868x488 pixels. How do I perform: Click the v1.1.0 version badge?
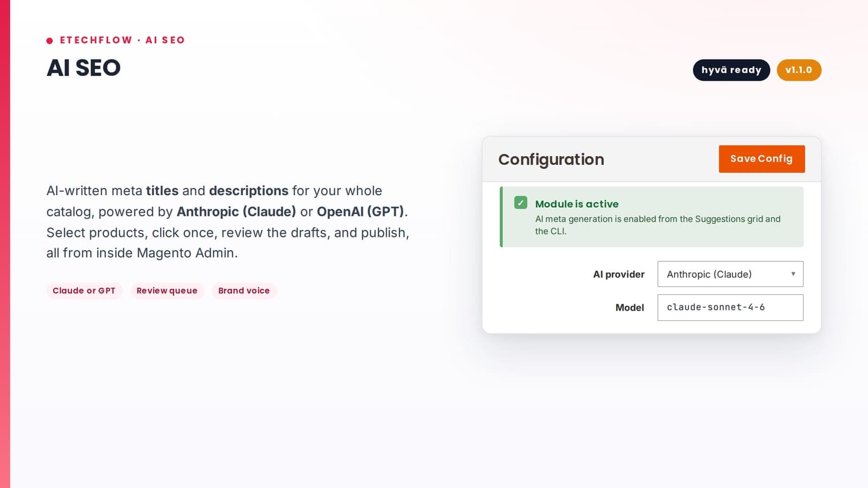pos(799,70)
